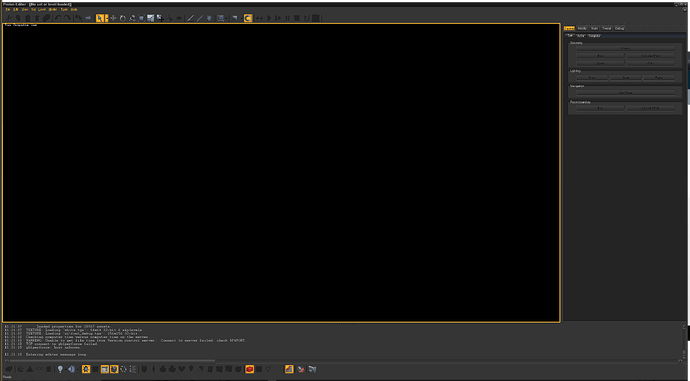690x381 pixels.
Task: Click the speaker sound icon in the bottom toolbar
Action: tap(71, 369)
